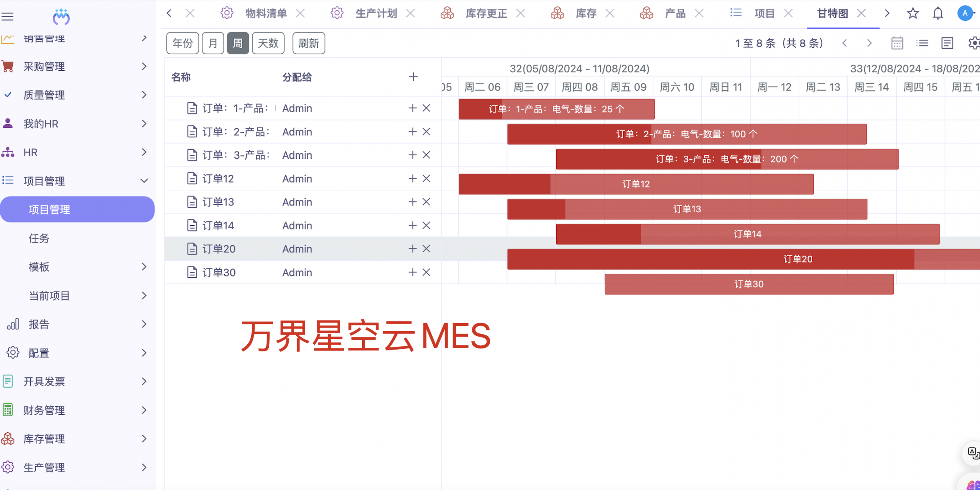Screen dimensions: 980x490
Task: Switch to the 物料清单 tab
Action: (266, 13)
